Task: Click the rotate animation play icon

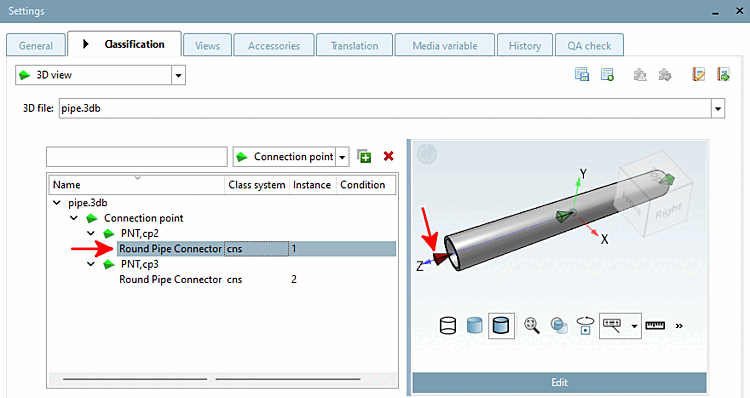Action: coord(585,326)
